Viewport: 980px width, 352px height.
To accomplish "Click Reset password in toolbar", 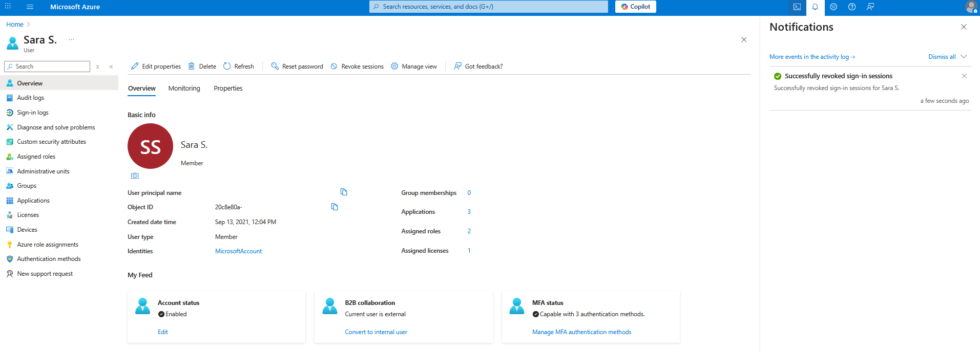I will pyautogui.click(x=297, y=67).
